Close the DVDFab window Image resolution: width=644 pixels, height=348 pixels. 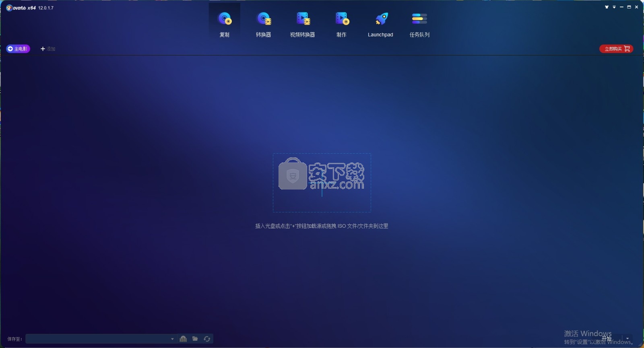click(636, 7)
